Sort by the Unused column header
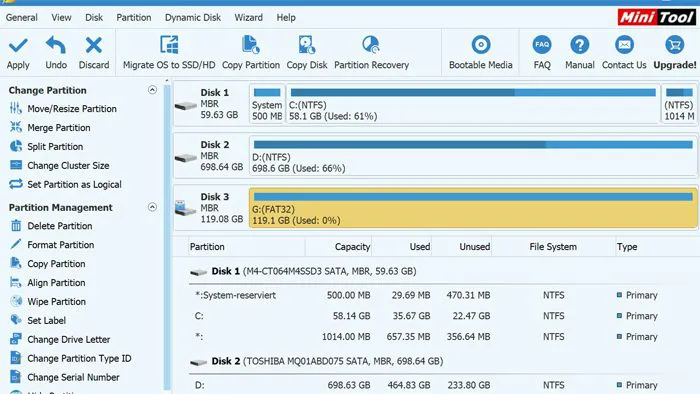 [x=462, y=247]
